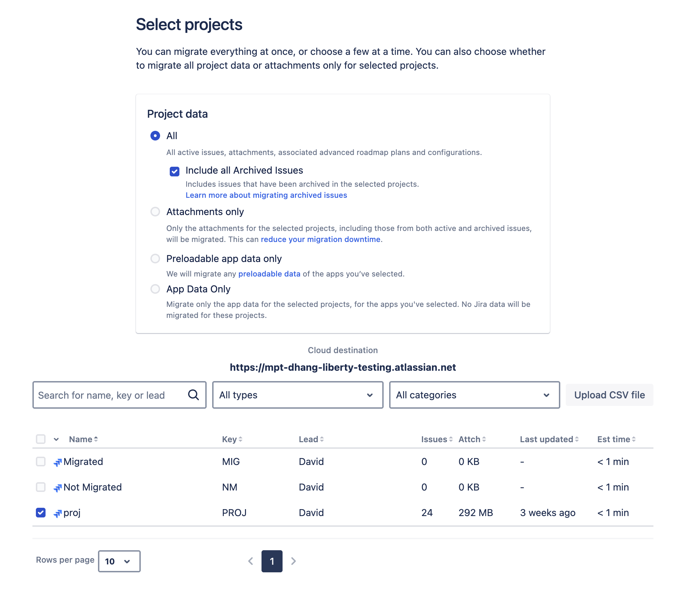
Task: Toggle the select-all checkbox in table header
Action: 41,439
